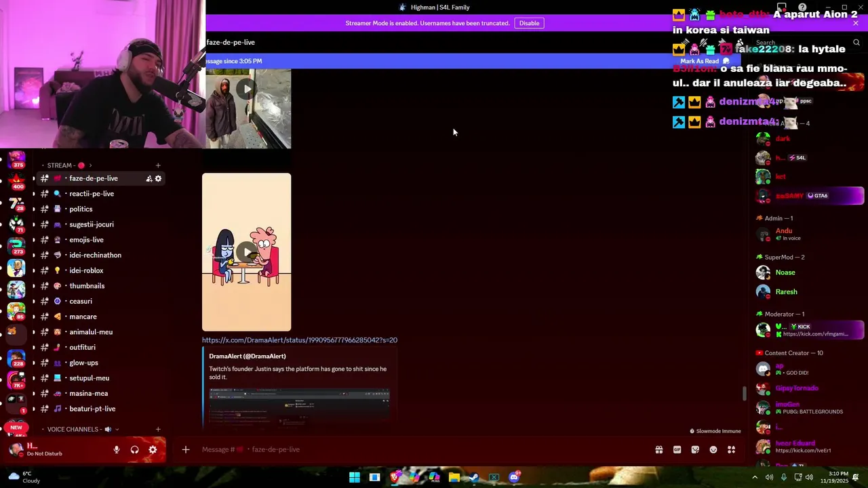Open the glow-ups channel
Screen dimensions: 868x488
coord(100,363)
